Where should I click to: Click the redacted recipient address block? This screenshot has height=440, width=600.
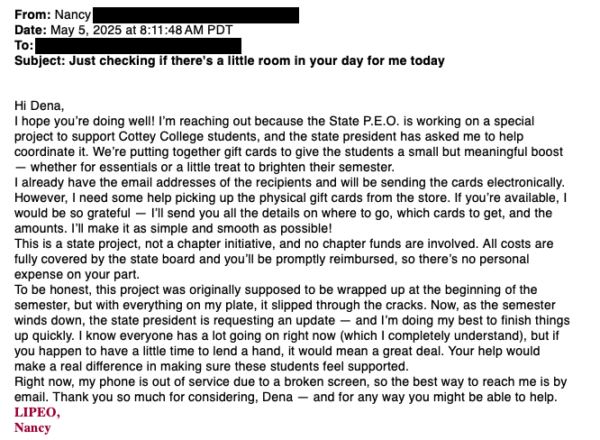pos(138,46)
